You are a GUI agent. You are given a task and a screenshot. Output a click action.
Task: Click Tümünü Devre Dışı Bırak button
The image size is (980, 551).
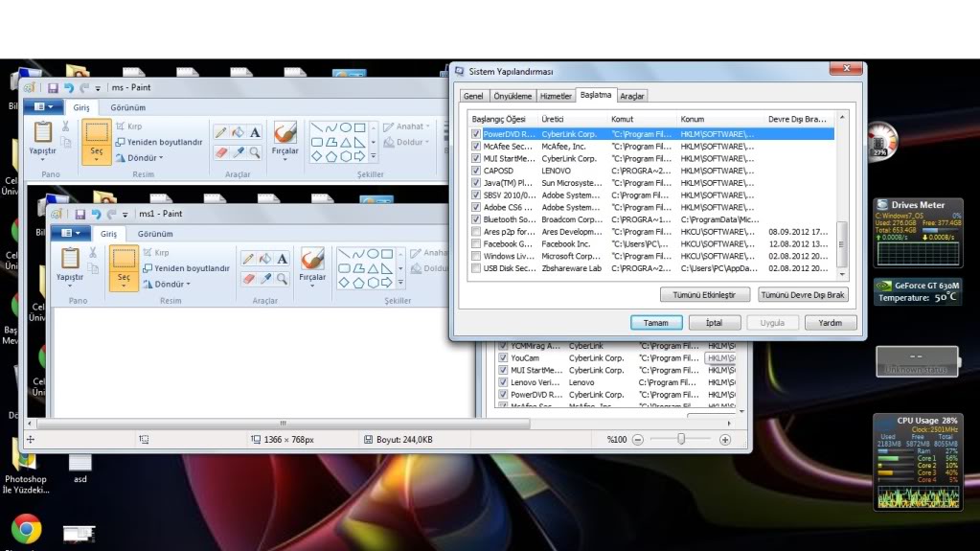(x=803, y=294)
